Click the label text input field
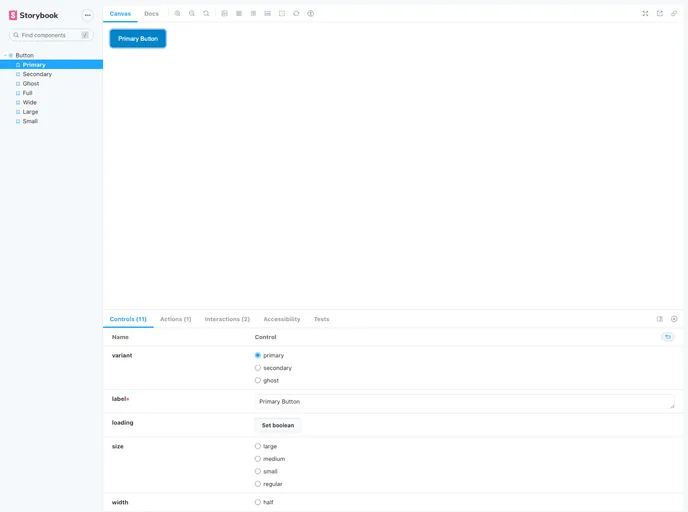 tap(464, 401)
